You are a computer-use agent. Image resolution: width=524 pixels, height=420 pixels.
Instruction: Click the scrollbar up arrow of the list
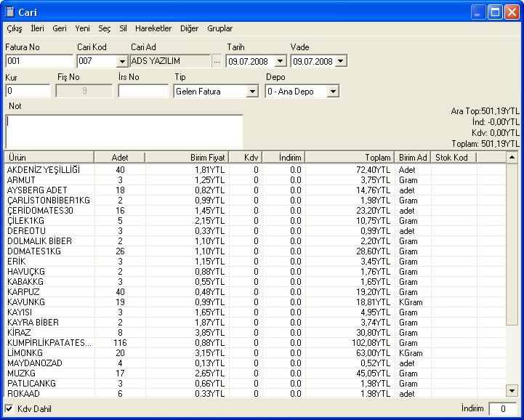512,157
